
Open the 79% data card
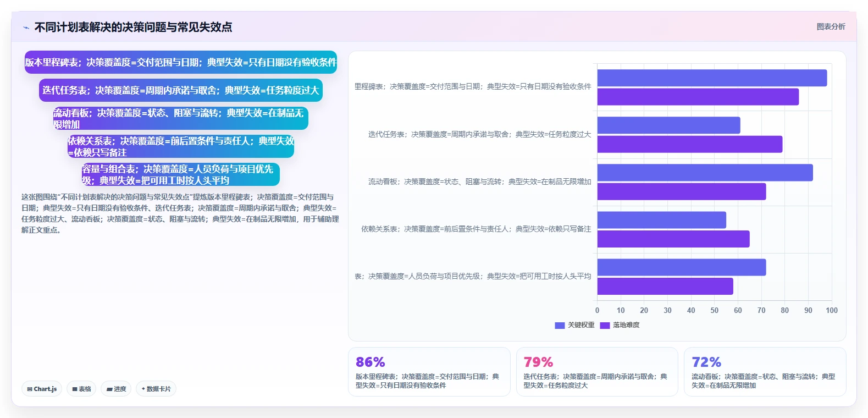[x=597, y=372]
